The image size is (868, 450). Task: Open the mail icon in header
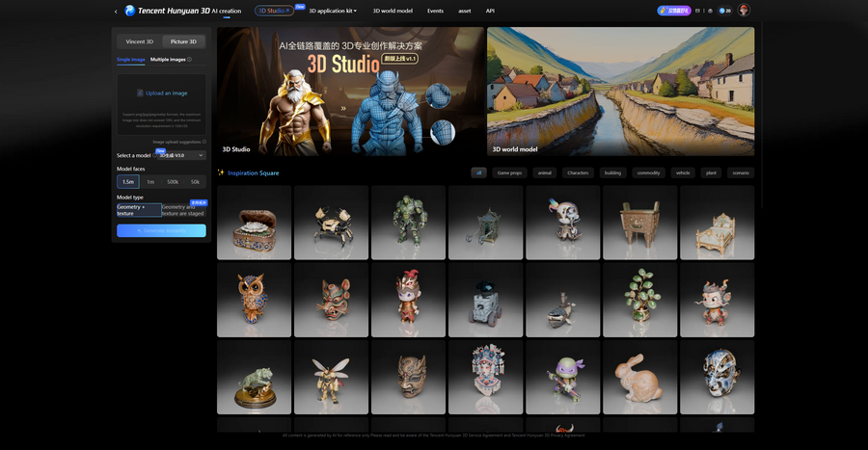[697, 11]
